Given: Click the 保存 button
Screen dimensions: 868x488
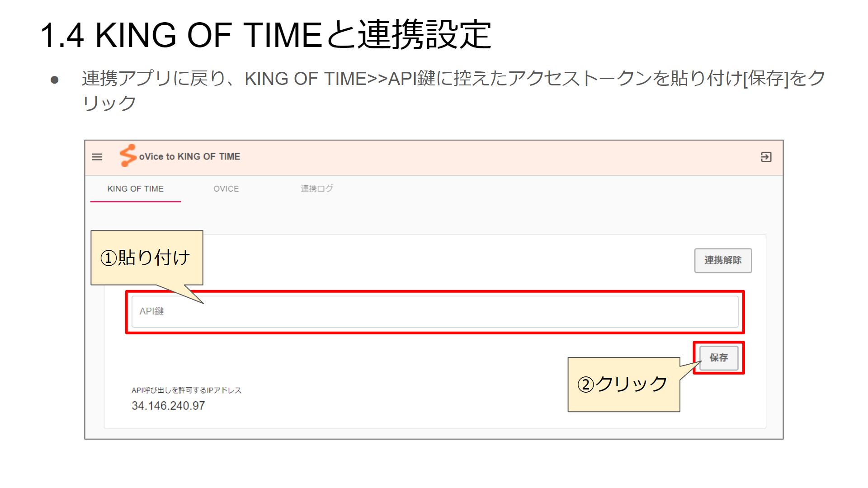Looking at the screenshot, I should 719,358.
